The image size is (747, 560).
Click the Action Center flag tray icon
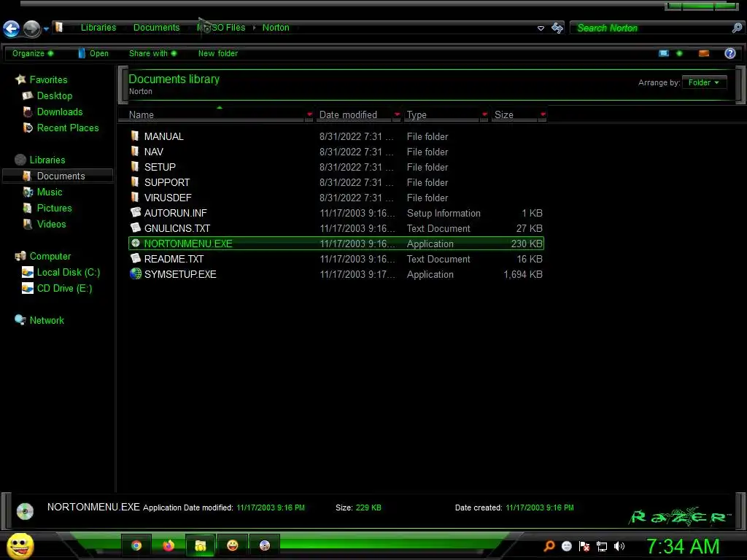[x=584, y=546]
